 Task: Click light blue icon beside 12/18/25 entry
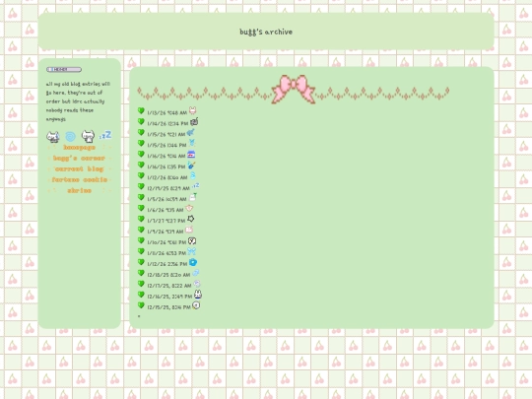click(196, 273)
